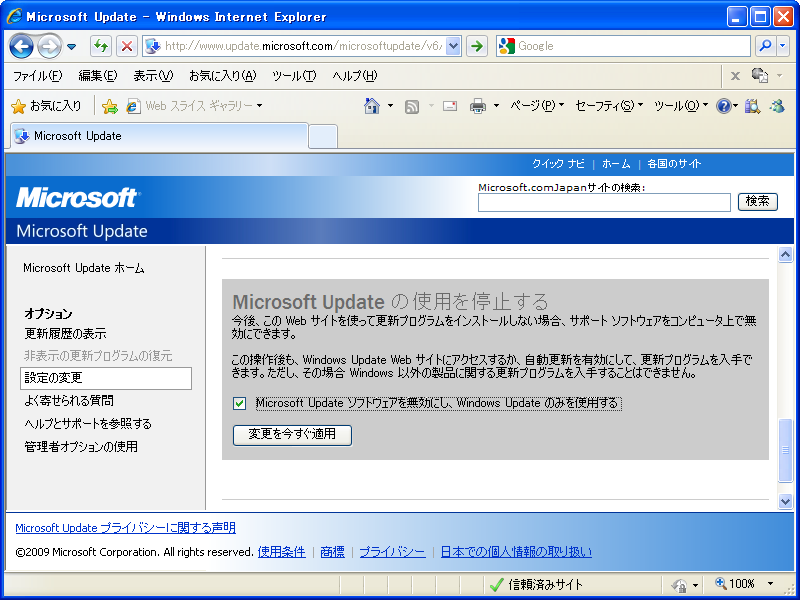This screenshot has height=600, width=800.
Task: Open the お気に入り(A) menu
Action: point(222,76)
